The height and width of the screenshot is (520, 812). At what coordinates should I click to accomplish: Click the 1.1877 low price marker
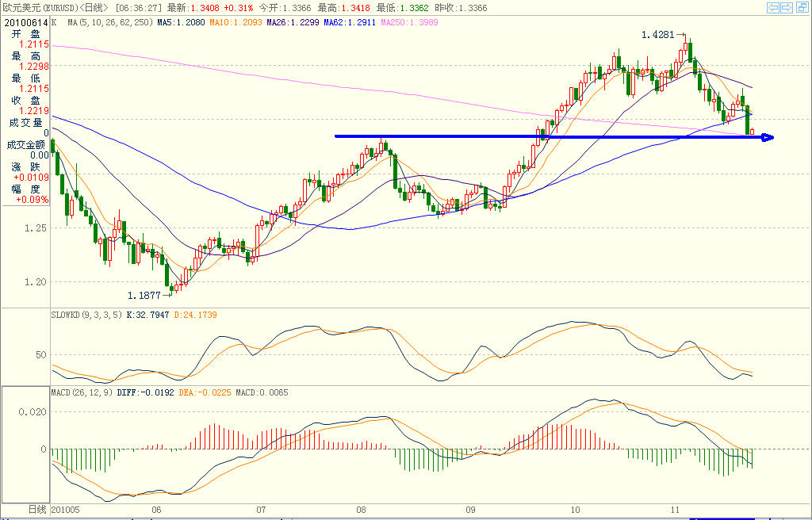click(x=144, y=296)
